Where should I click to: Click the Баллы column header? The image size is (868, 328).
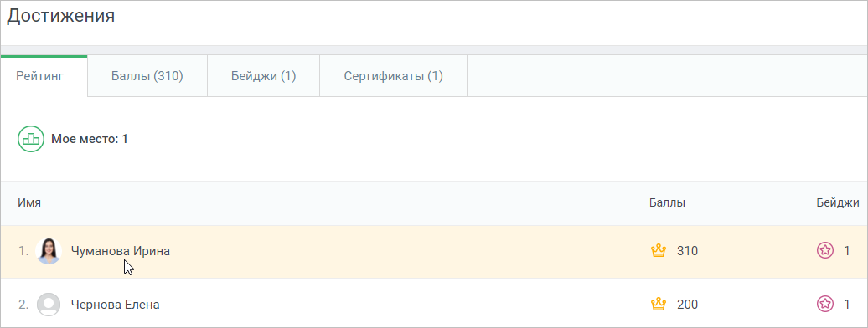(667, 203)
